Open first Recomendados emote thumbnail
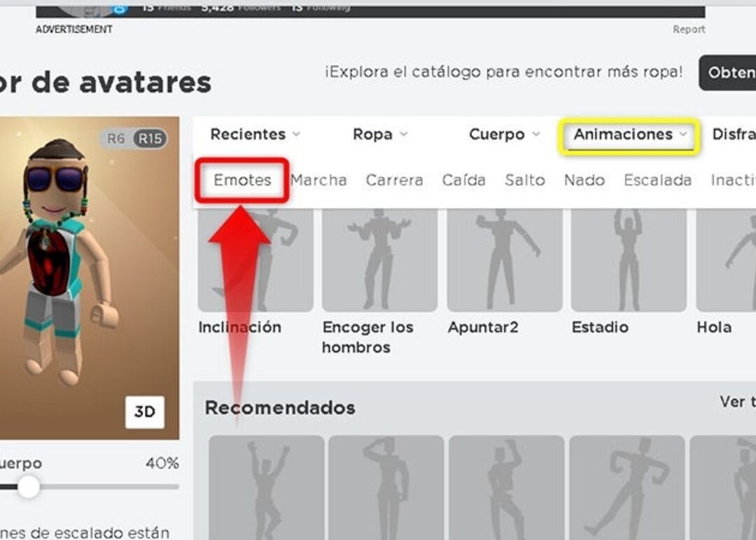This screenshot has width=756, height=540. pos(267,487)
